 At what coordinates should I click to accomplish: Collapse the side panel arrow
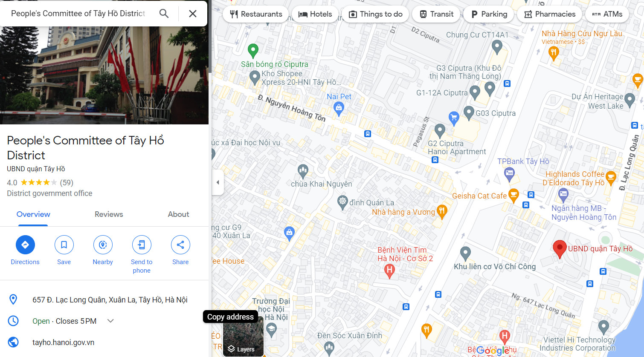click(218, 182)
